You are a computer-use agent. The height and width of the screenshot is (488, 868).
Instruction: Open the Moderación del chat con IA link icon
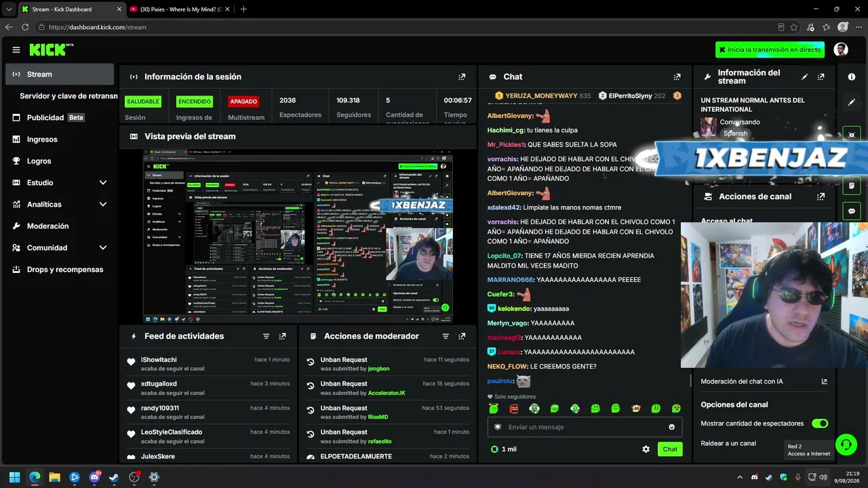pyautogui.click(x=825, y=382)
